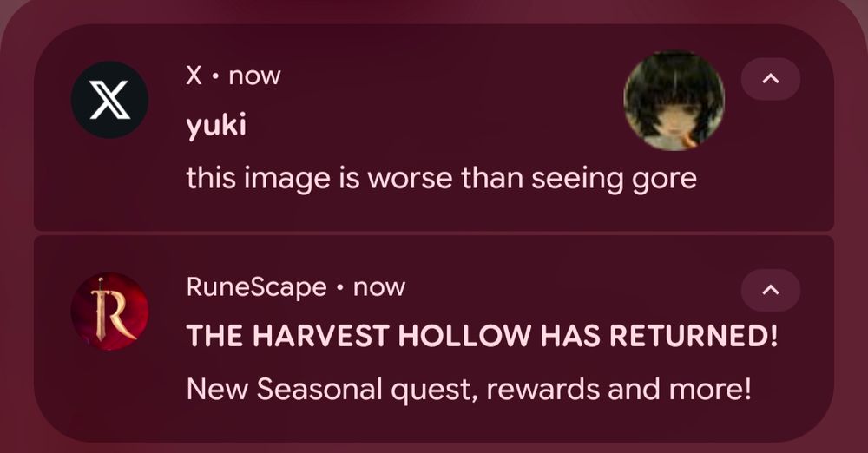Viewport: 868px width, 453px height.
Task: Expand the X notification from yuki
Action: 771,79
